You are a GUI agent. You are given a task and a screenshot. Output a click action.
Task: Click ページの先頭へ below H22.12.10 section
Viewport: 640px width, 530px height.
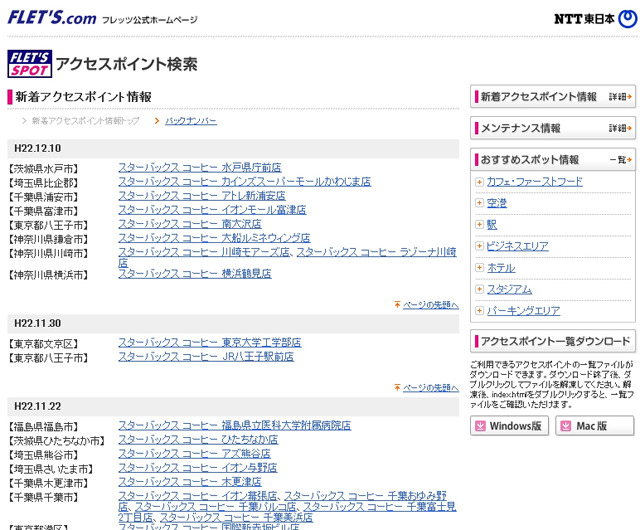[431, 305]
